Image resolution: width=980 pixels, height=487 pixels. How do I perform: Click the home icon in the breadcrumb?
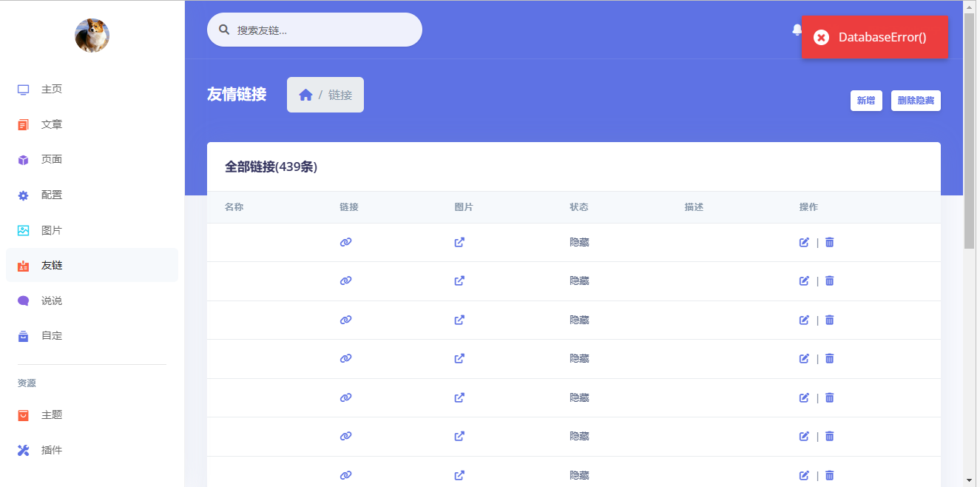click(x=305, y=94)
